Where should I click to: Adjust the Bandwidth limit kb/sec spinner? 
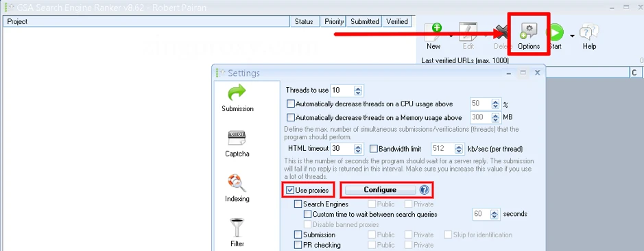point(459,148)
